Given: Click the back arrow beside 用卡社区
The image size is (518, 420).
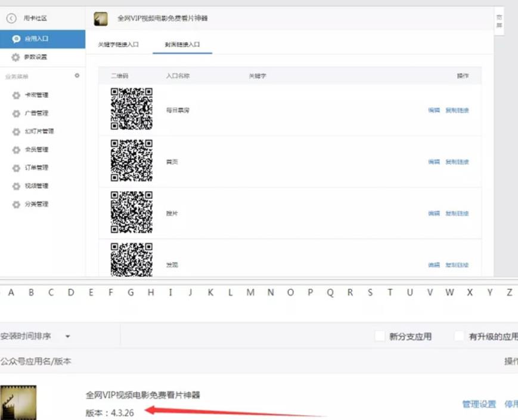Looking at the screenshot, I should click(11, 18).
